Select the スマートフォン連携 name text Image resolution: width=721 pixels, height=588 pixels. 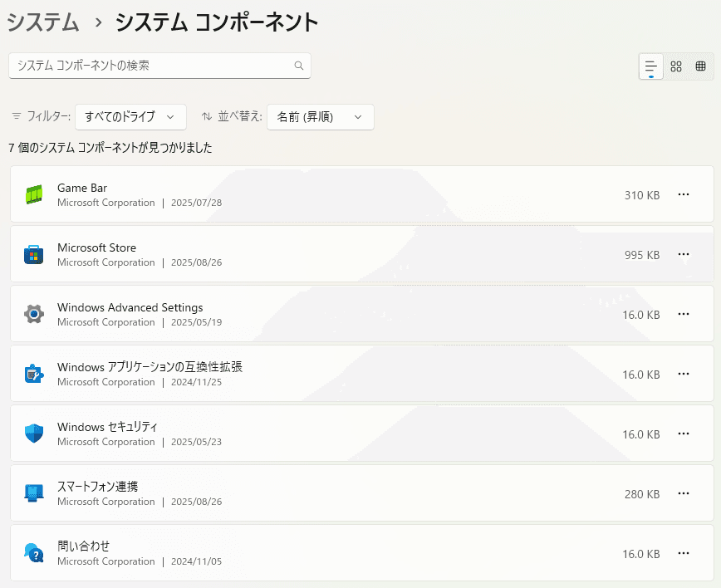point(97,487)
